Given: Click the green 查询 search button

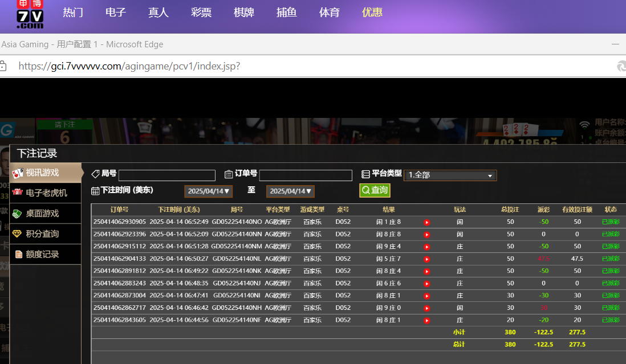Looking at the screenshot, I should [x=375, y=190].
